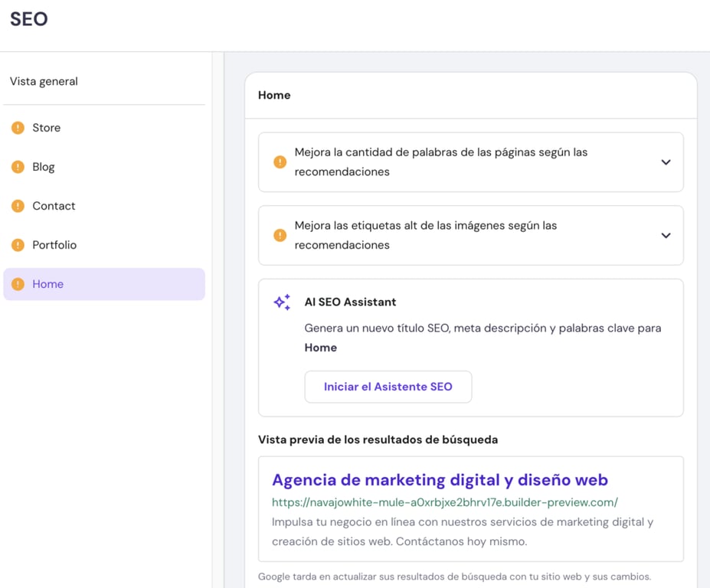Click the warning icon next to Store

click(x=17, y=127)
